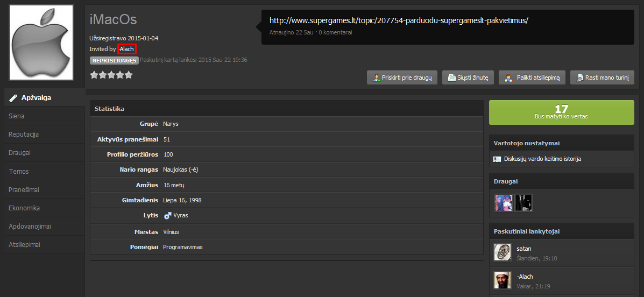The height and width of the screenshot is (297, 644).
Task: Click 'Liepa 16, 1998' birthday value
Action: (x=182, y=201)
